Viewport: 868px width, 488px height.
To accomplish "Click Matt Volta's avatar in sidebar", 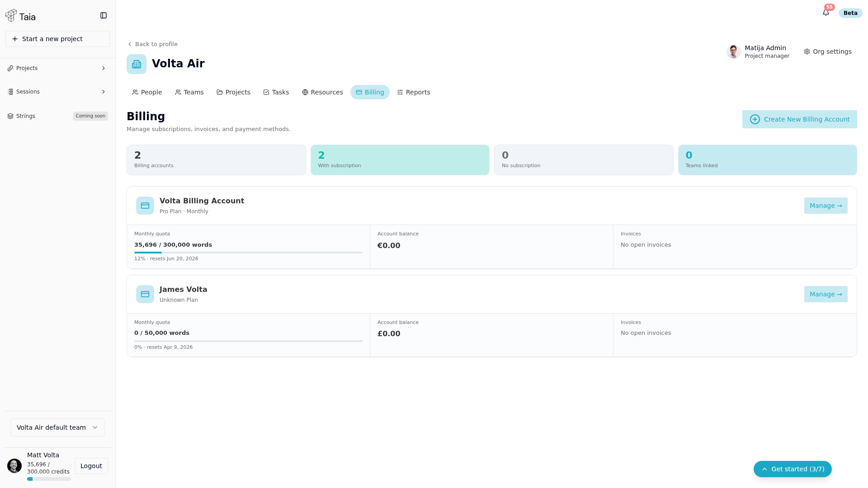I will coord(14,466).
